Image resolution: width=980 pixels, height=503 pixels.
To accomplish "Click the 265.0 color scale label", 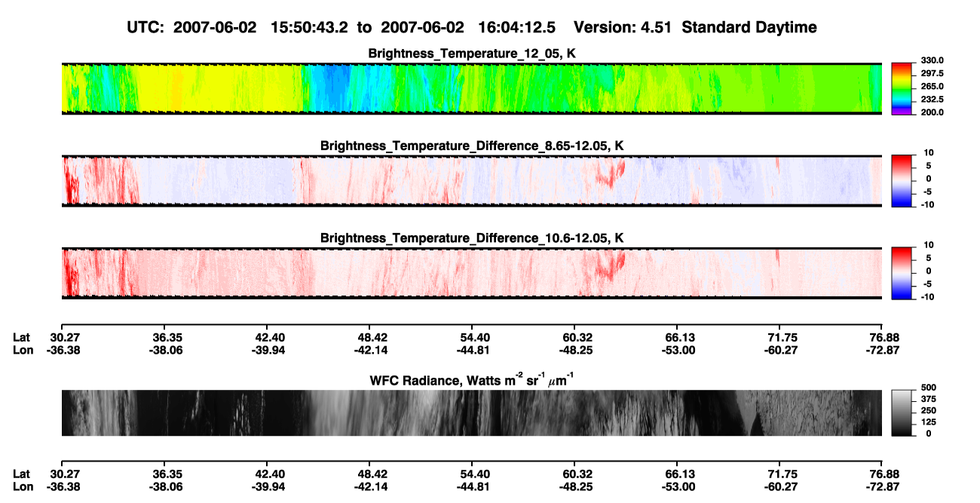I will pyautogui.click(x=933, y=86).
